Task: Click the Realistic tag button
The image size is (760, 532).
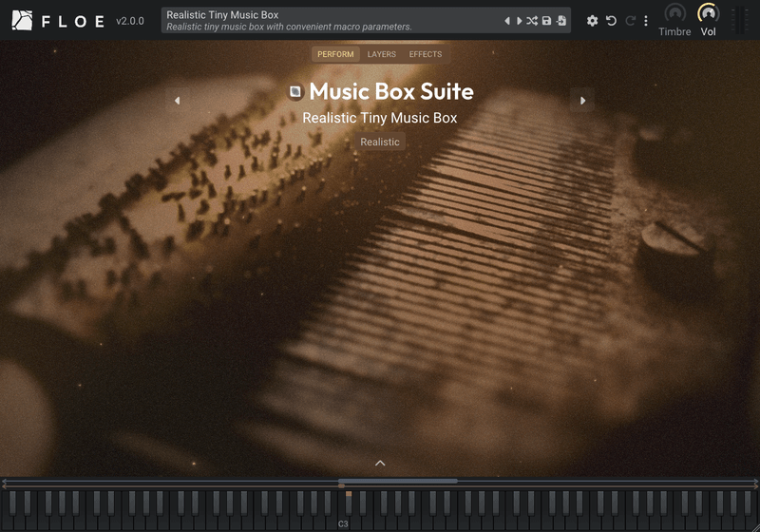Action: point(380,142)
